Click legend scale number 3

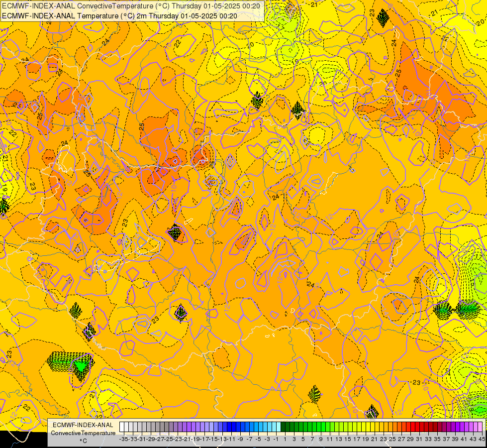point(294,439)
